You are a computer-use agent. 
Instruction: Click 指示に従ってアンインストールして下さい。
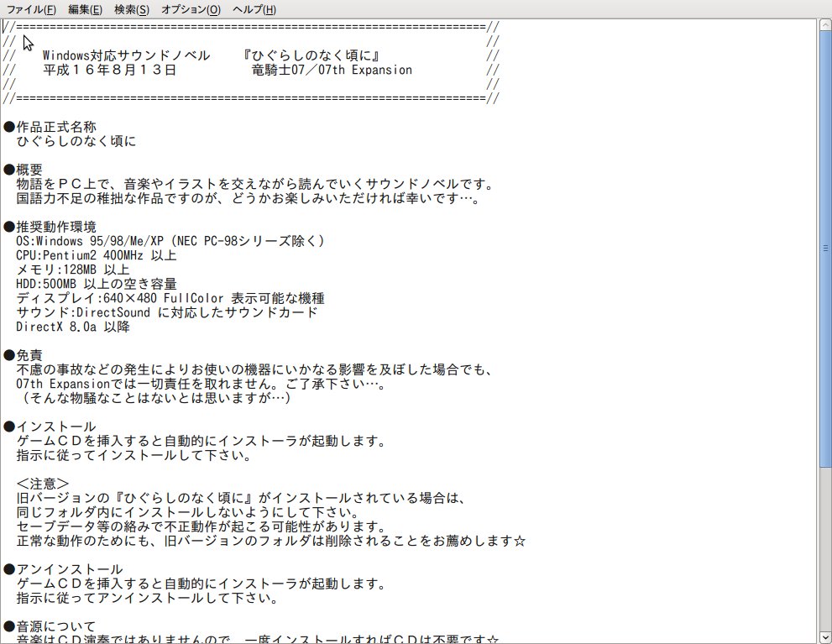pos(148,599)
